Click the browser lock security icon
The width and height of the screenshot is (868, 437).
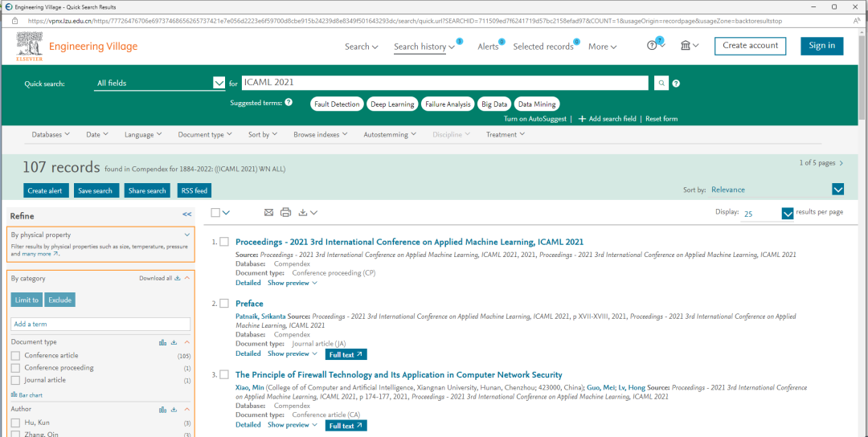point(17,20)
